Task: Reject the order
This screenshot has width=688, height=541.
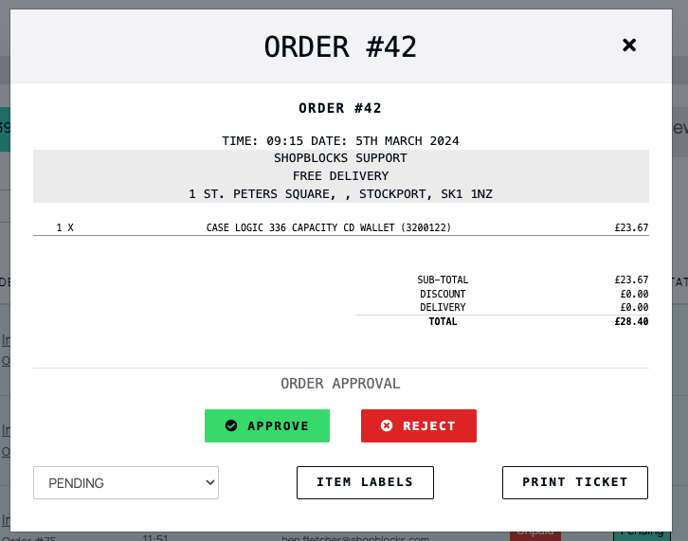Action: click(x=419, y=426)
